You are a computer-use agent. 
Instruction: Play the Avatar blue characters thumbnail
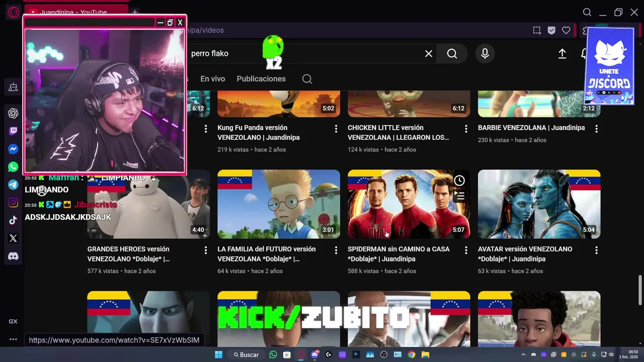pyautogui.click(x=539, y=204)
